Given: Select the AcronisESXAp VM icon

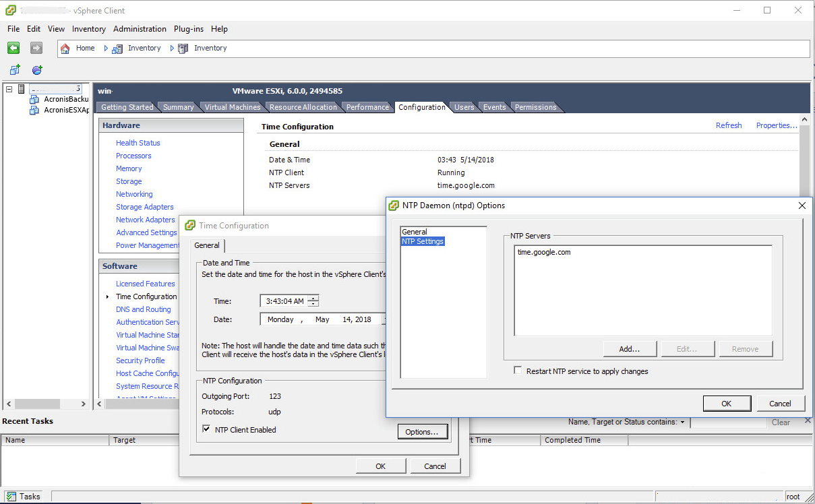Looking at the screenshot, I should click(34, 110).
